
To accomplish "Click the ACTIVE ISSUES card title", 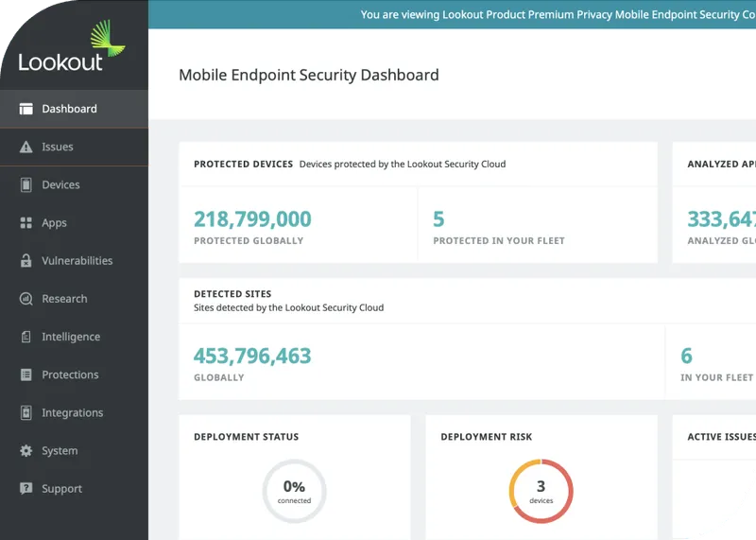I will pyautogui.click(x=721, y=437).
